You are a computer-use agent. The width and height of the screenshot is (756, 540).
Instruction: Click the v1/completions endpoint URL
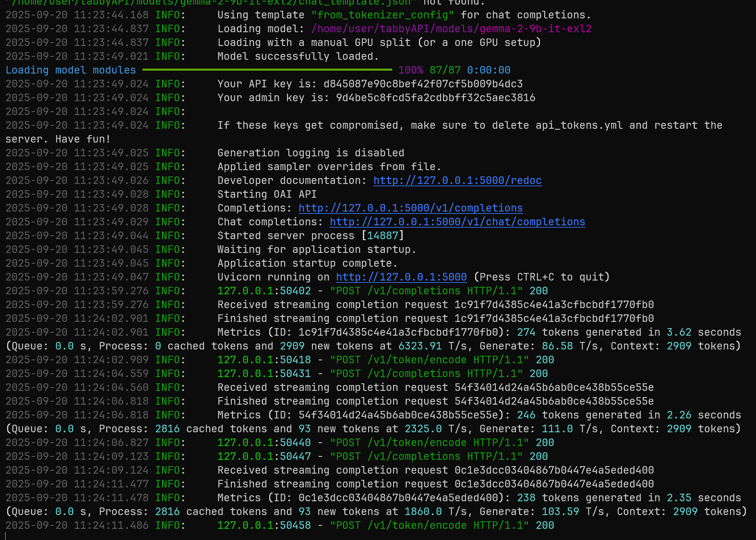410,208
